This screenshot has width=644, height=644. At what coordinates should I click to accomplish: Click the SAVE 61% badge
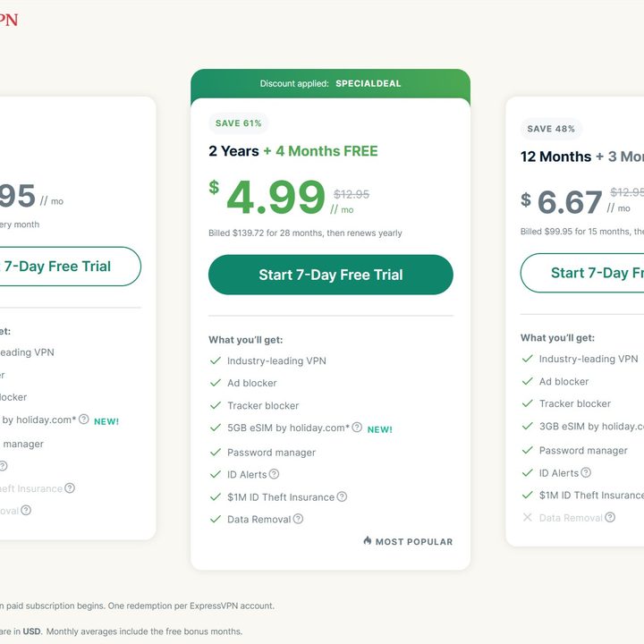point(239,123)
